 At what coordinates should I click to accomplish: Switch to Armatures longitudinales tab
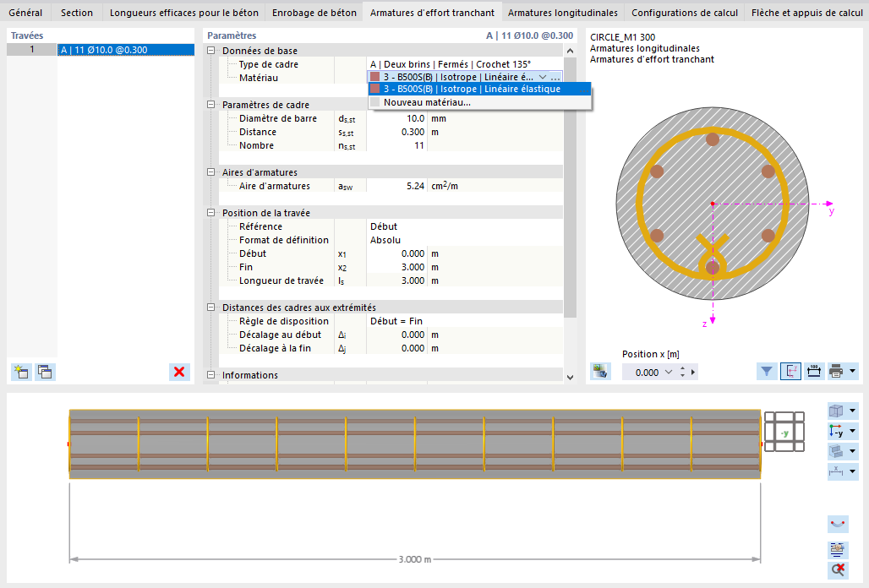pos(562,12)
